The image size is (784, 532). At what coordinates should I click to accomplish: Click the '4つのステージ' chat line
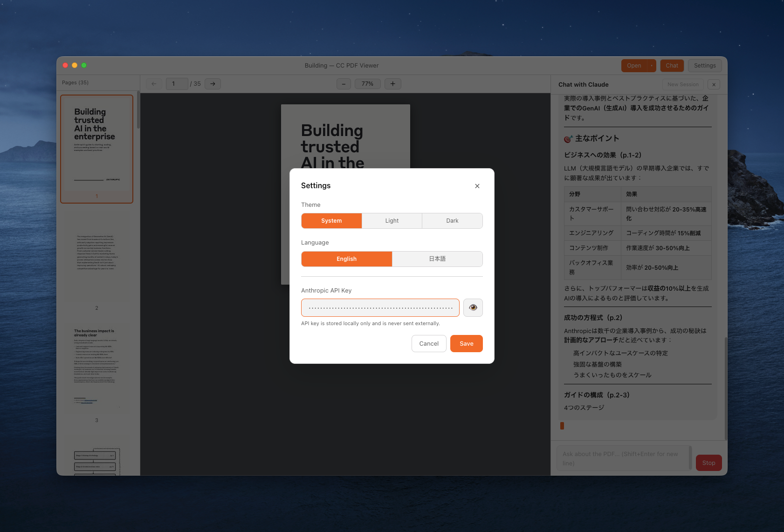tap(584, 408)
